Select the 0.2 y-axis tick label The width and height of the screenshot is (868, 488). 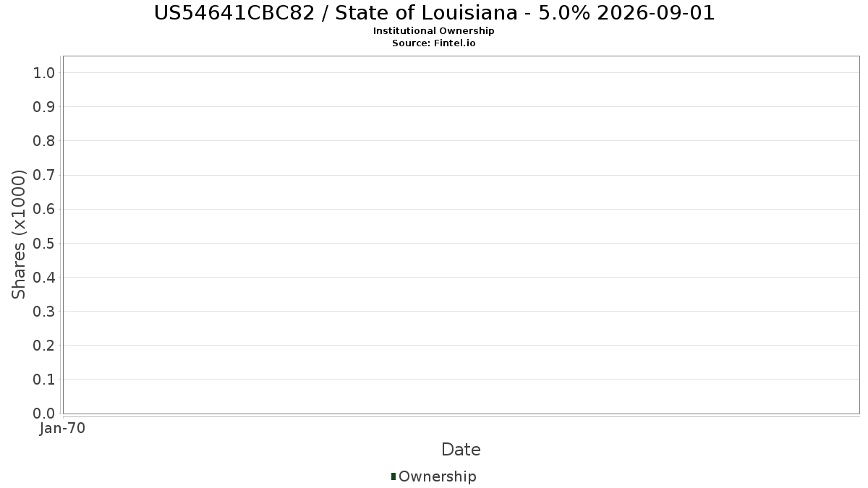(44, 346)
